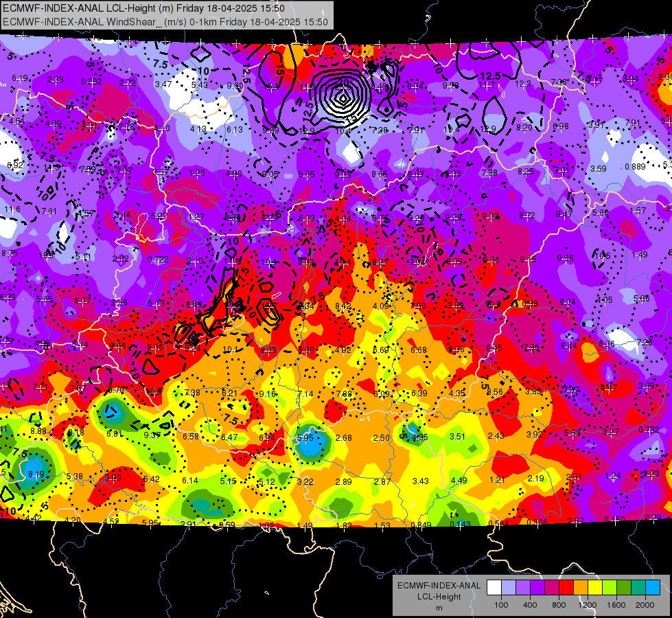Click the legend's LCL-Height label

439,597
